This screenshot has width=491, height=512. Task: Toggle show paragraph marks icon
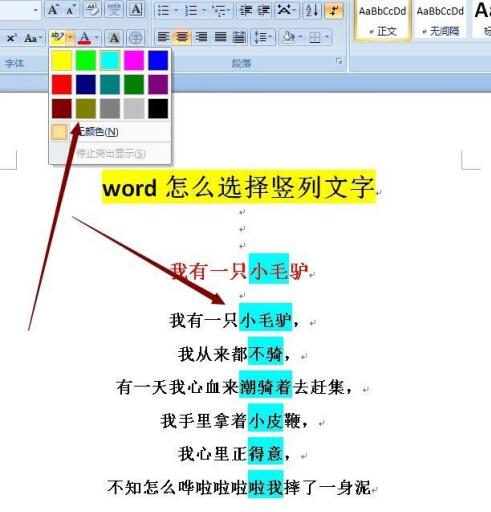tap(334, 10)
